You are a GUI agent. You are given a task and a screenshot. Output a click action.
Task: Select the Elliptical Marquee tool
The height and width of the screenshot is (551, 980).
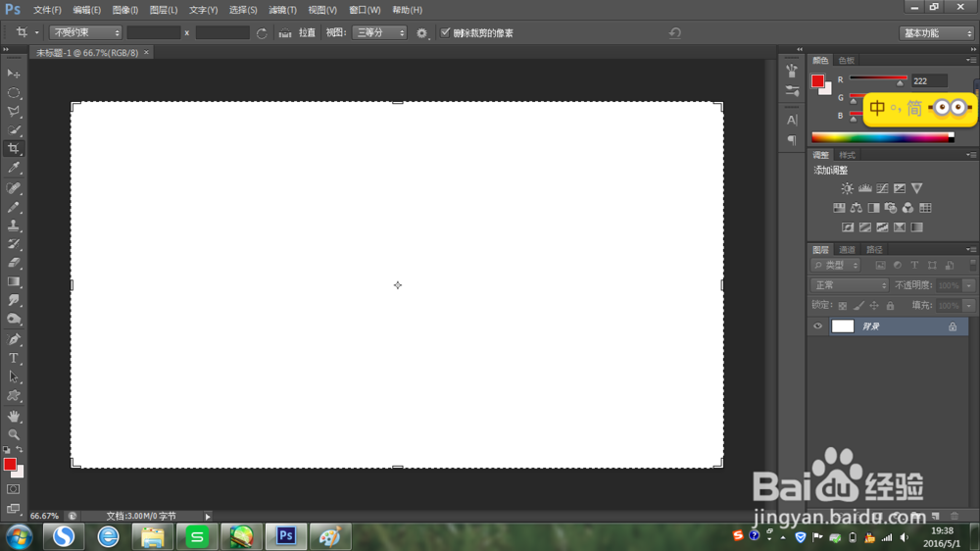[x=13, y=92]
